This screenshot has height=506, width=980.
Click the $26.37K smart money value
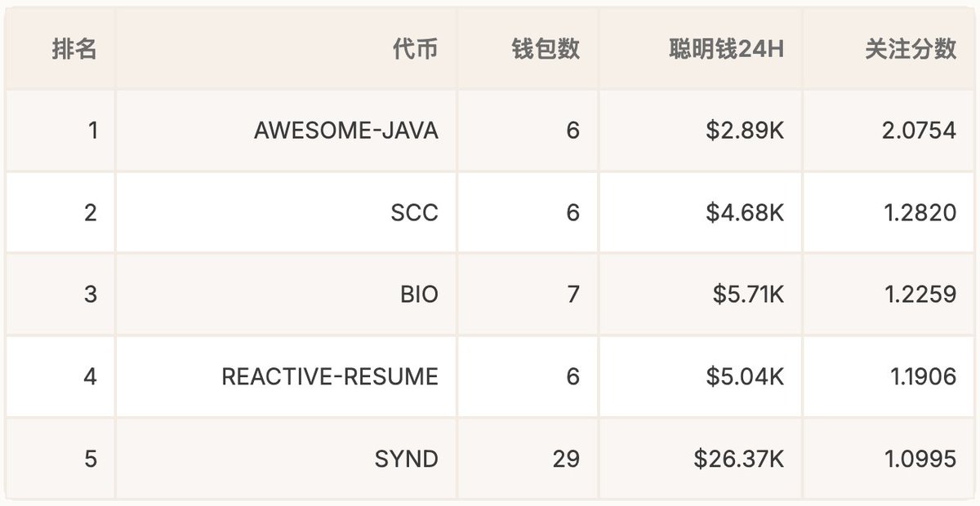click(739, 459)
